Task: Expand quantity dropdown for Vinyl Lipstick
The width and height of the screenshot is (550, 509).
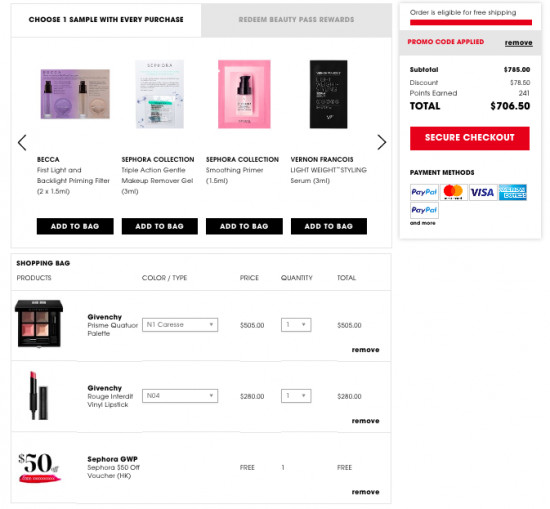Action: click(296, 396)
